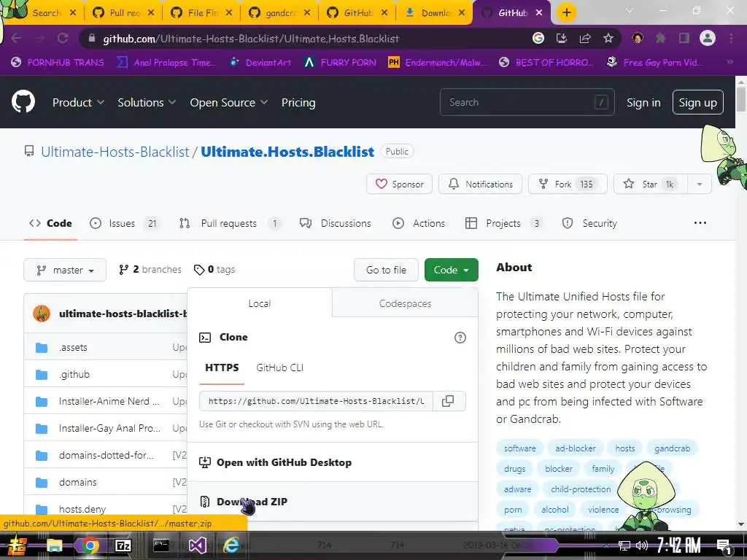This screenshot has width=747, height=560.
Task: Open the notification center tray icon
Action: (x=724, y=545)
